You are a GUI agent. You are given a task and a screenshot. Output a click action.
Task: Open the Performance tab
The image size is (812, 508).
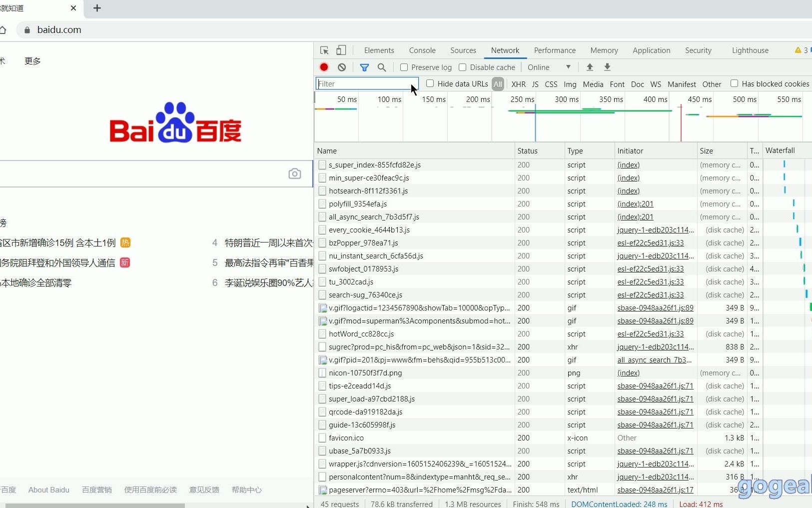[x=555, y=50]
